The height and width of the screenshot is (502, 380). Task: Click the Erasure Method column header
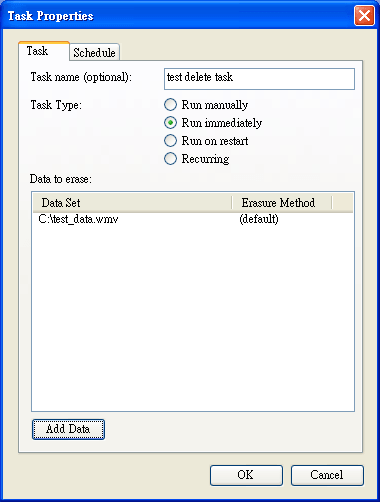pos(282,203)
